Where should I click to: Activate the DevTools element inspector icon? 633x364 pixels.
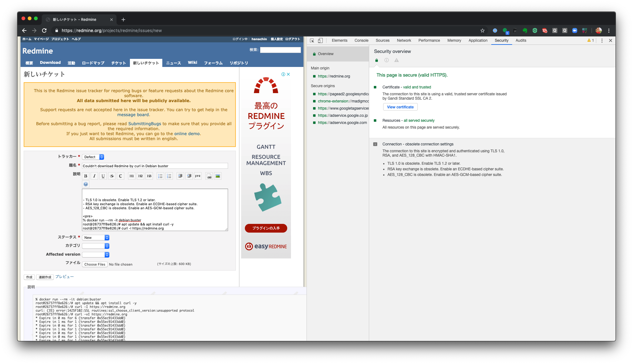point(312,40)
